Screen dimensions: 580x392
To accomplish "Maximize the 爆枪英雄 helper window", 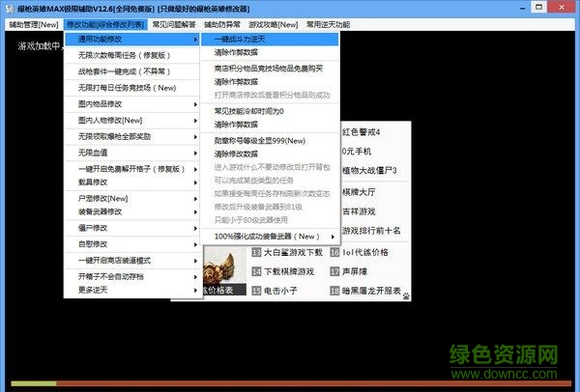I will click(x=539, y=7).
